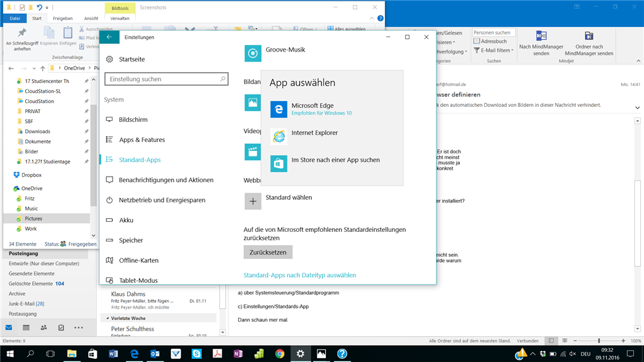
Task: Open Outlook from the taskbar
Action: click(x=155, y=353)
